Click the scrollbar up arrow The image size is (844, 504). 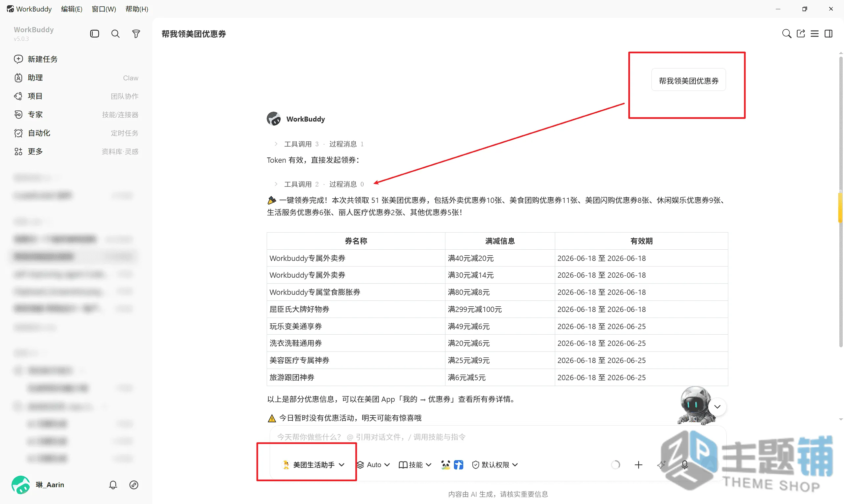[841, 53]
